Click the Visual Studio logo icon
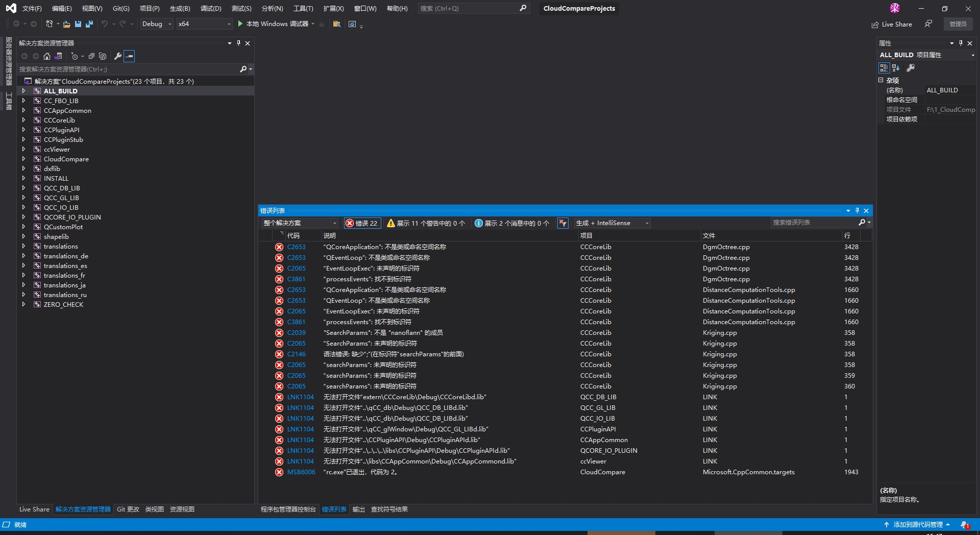Viewport: 980px width, 535px height. (11, 8)
